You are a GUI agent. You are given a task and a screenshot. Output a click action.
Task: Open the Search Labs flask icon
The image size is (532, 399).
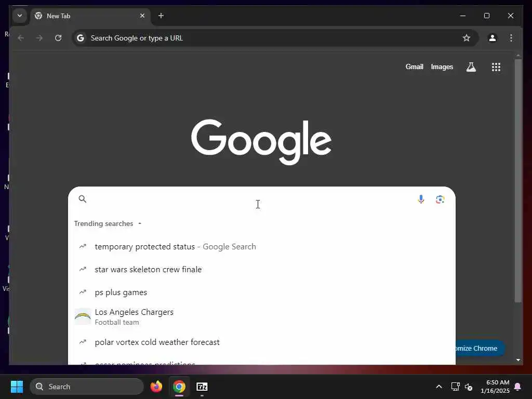471,67
